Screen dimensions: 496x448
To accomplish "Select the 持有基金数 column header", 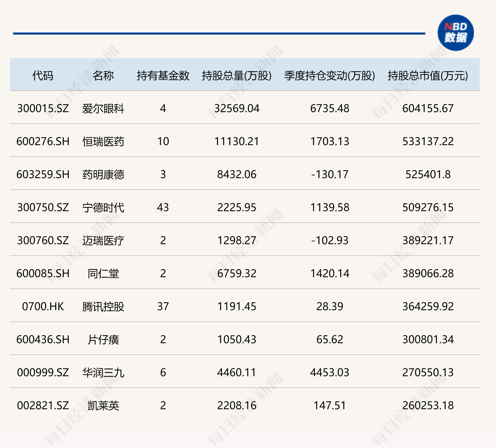I will click(x=163, y=76).
